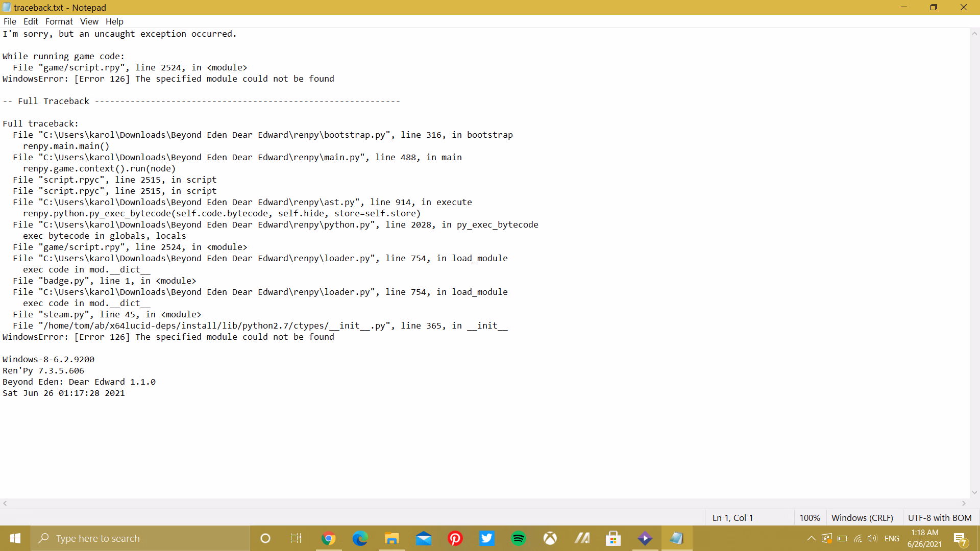
Task: Click the "Windows-8-6.2.9200" line
Action: 48,359
